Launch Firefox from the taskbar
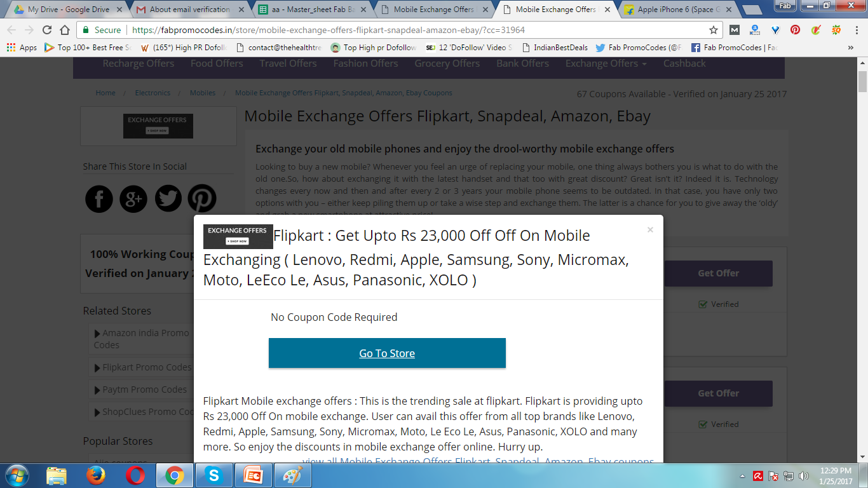The image size is (868, 488). pyautogui.click(x=96, y=475)
